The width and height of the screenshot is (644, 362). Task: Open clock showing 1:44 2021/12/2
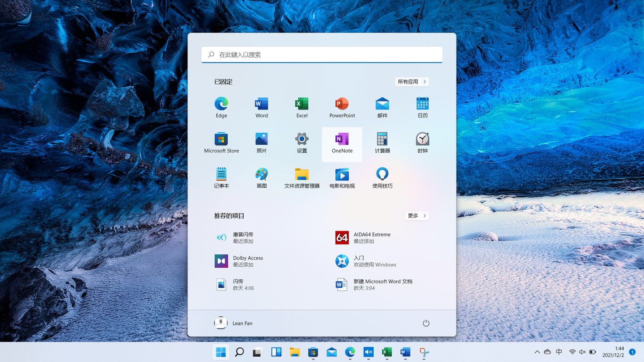tap(613, 352)
